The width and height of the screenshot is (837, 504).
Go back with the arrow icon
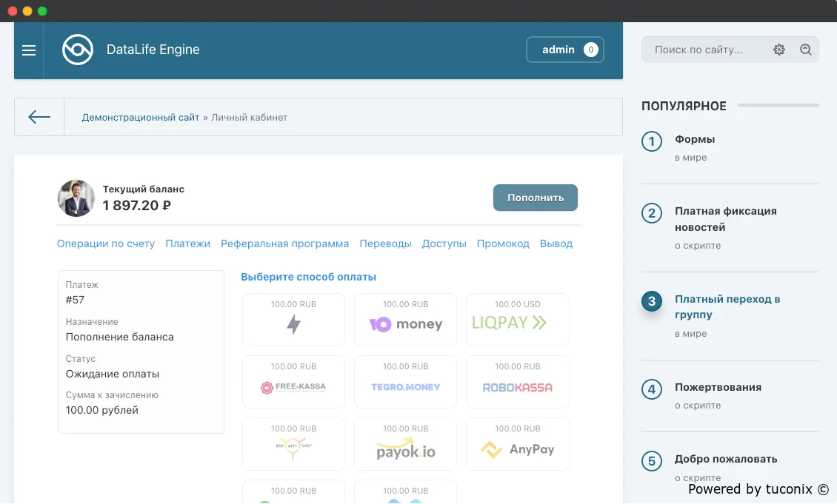tap(39, 117)
